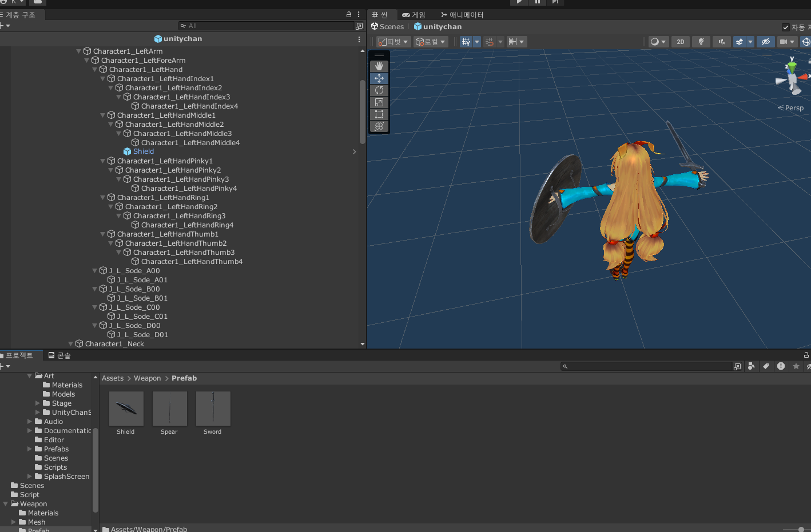Collapse Character1_LeftArm node
The image size is (811, 532).
[79, 51]
